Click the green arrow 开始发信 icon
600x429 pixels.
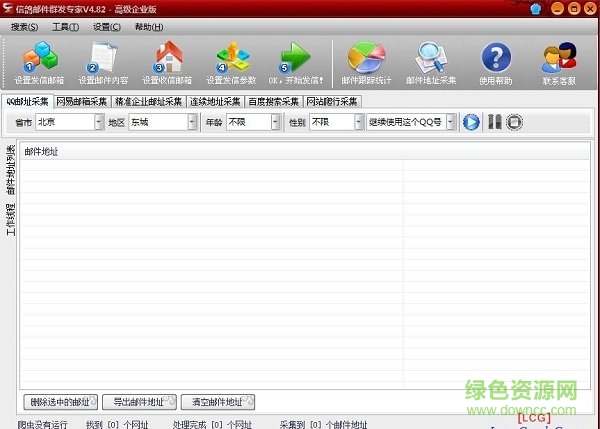click(294, 57)
